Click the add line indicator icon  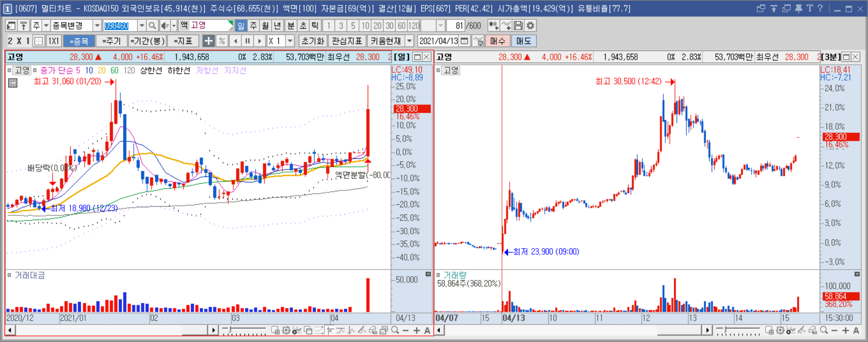[x=506, y=26]
